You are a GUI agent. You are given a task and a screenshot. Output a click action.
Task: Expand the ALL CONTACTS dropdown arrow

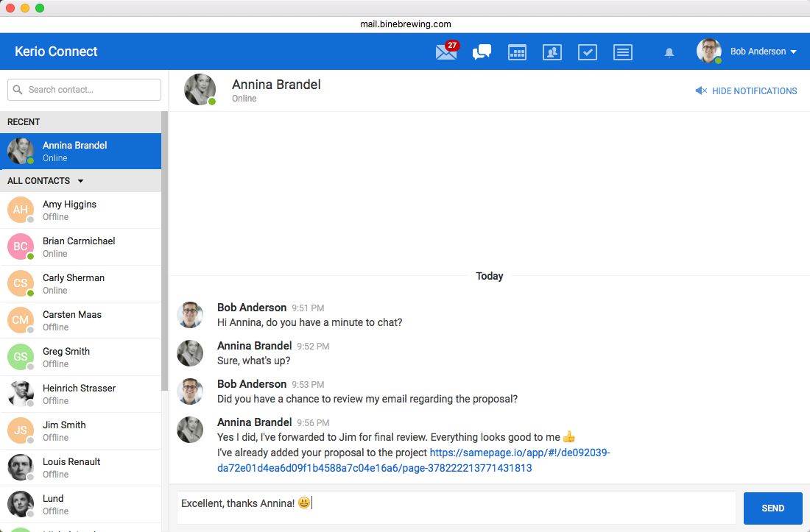coord(80,180)
